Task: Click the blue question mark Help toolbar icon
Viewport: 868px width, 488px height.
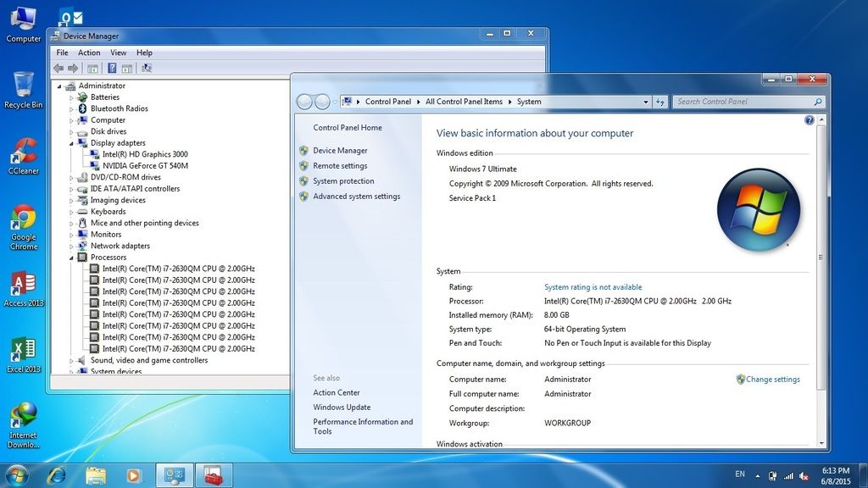Action: [x=112, y=68]
